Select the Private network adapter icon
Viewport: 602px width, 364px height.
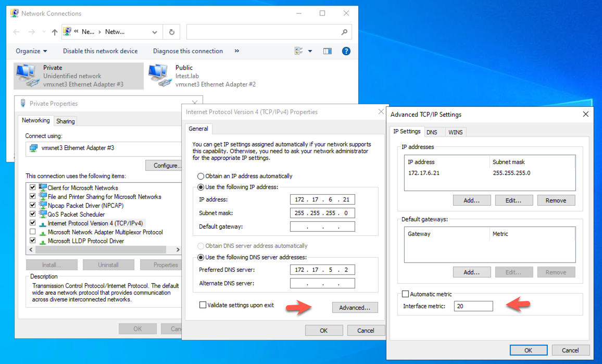27,76
